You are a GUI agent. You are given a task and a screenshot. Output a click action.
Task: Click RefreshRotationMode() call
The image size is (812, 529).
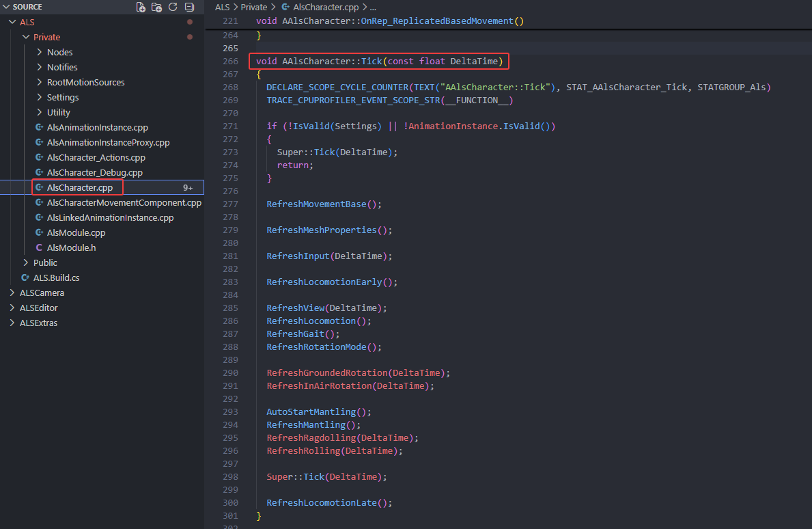(x=324, y=347)
